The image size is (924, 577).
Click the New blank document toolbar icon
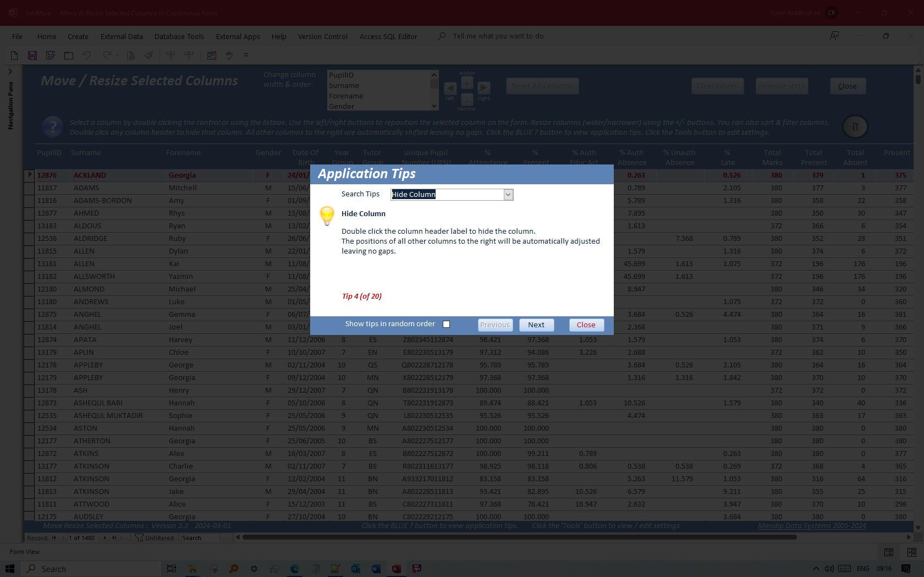tap(14, 55)
